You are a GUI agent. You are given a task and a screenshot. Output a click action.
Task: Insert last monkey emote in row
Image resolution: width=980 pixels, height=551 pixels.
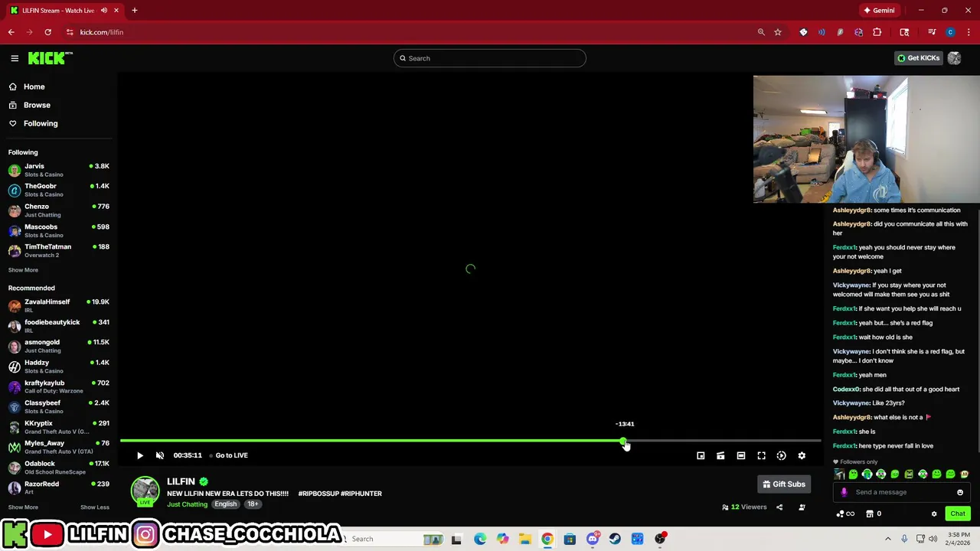[965, 474]
